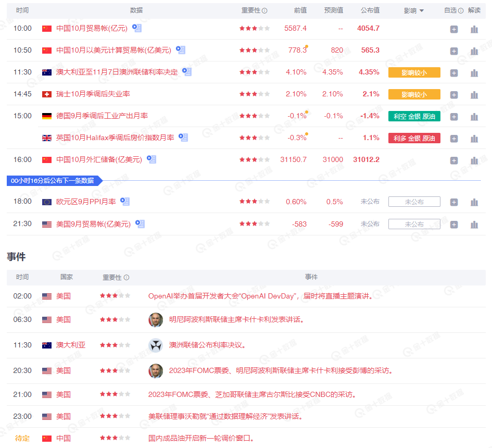Open the 解读 chart icon for 瑞士10月季调后失业率
492x448 pixels.
tap(474, 95)
